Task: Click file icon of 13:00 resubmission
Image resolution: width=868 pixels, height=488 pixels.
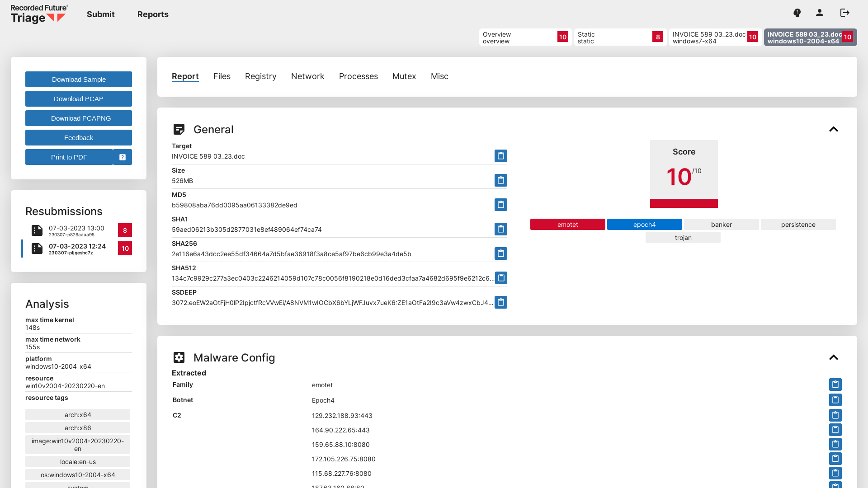Action: (37, 230)
